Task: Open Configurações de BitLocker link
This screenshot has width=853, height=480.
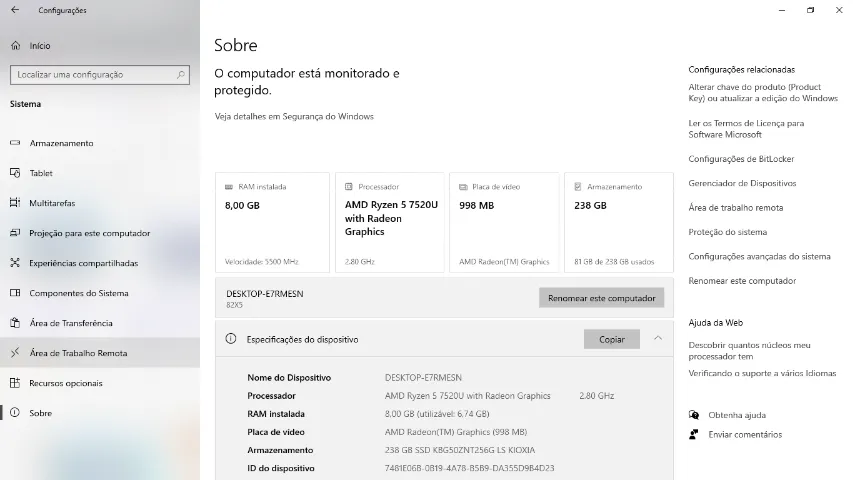Action: [x=741, y=159]
